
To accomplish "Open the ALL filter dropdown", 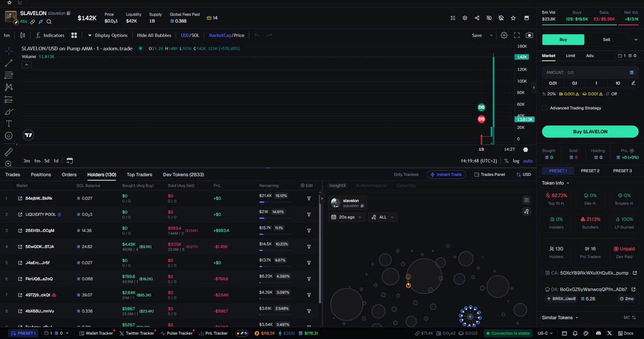I will tap(383, 217).
